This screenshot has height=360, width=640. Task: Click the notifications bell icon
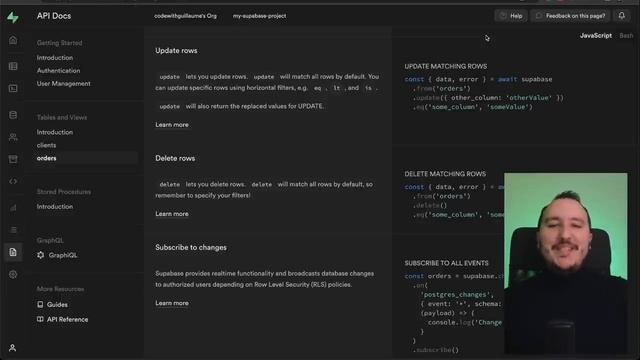point(622,16)
